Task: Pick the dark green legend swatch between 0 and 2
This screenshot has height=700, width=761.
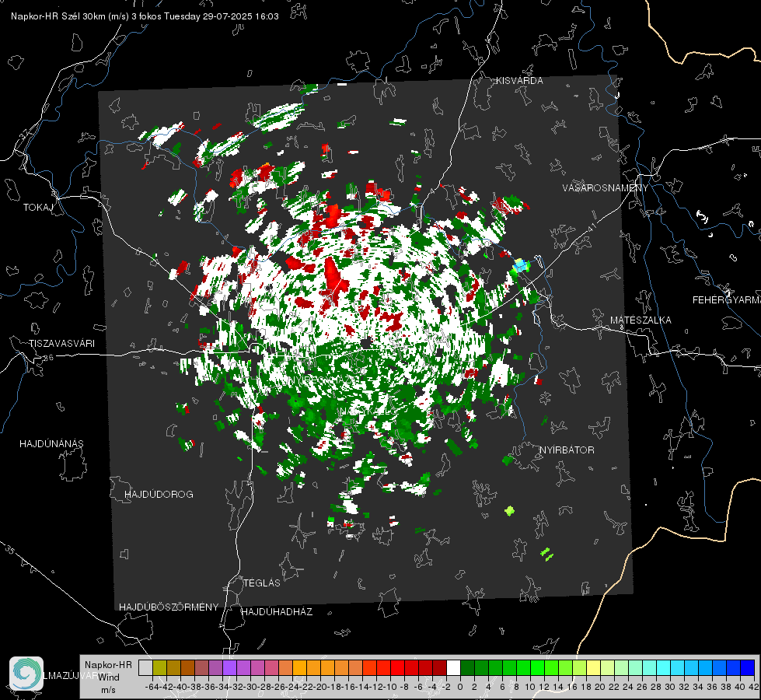Action: coord(467,667)
